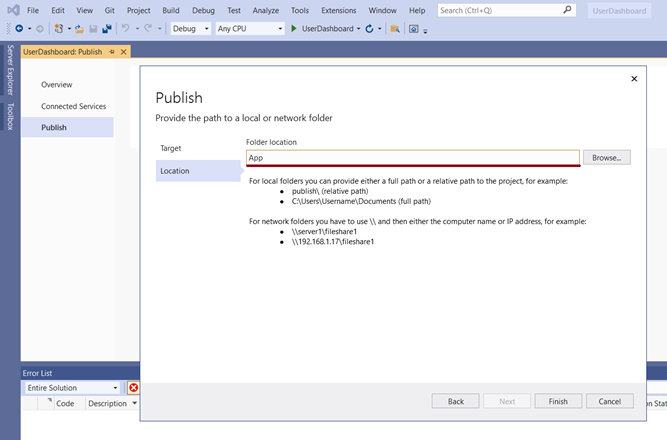
Task: Click the Error List column sort icon
Action: [x=50, y=400]
